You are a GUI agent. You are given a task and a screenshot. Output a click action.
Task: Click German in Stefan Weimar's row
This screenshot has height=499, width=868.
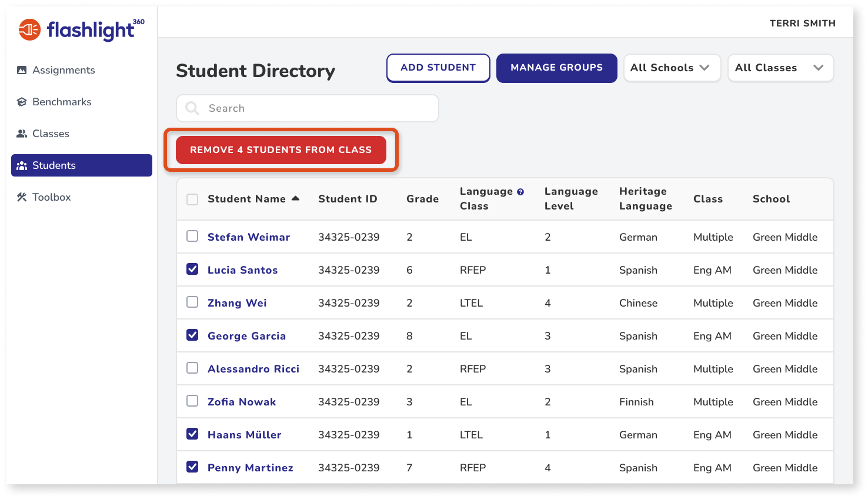coord(638,237)
